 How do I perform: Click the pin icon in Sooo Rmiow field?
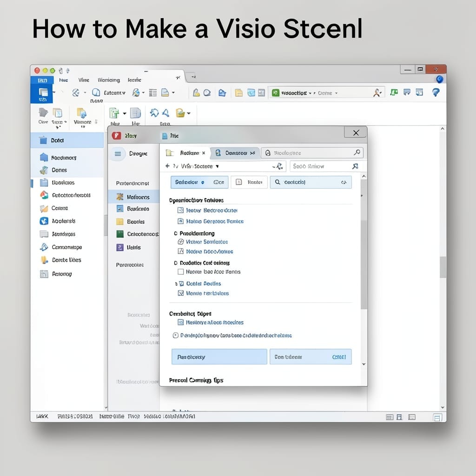coord(355,166)
